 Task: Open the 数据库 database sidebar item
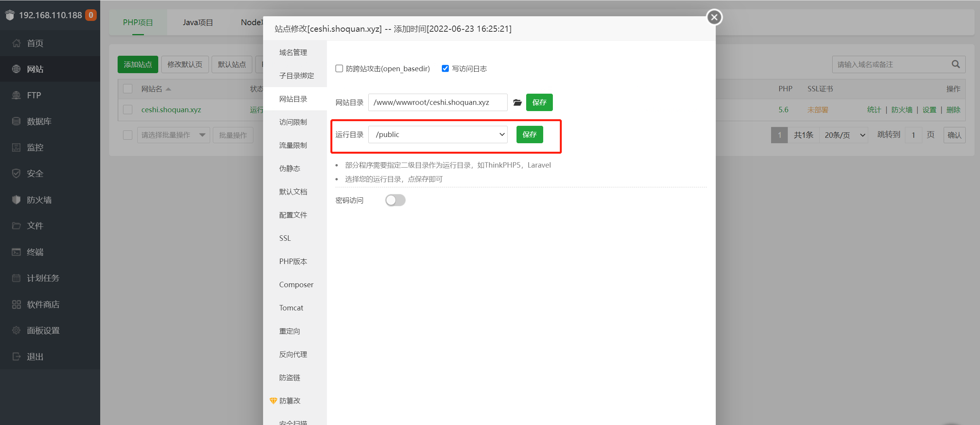pyautogui.click(x=39, y=121)
